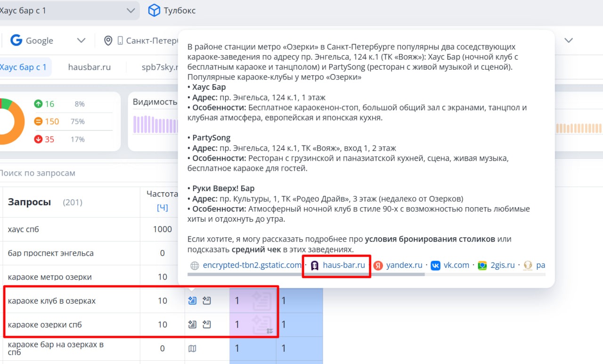The width and height of the screenshot is (603, 364).
Task: Click map icon in караоке бар на озерках row
Action: coord(192,348)
